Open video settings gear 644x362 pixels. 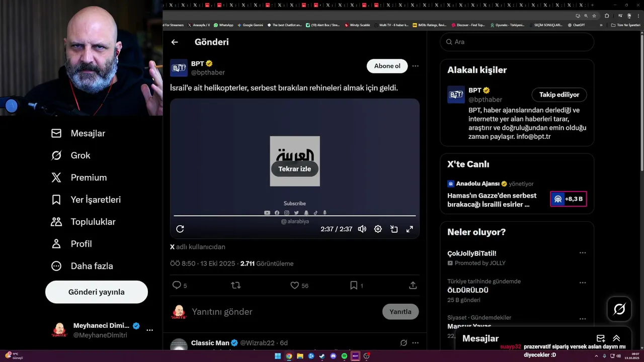pyautogui.click(x=378, y=229)
